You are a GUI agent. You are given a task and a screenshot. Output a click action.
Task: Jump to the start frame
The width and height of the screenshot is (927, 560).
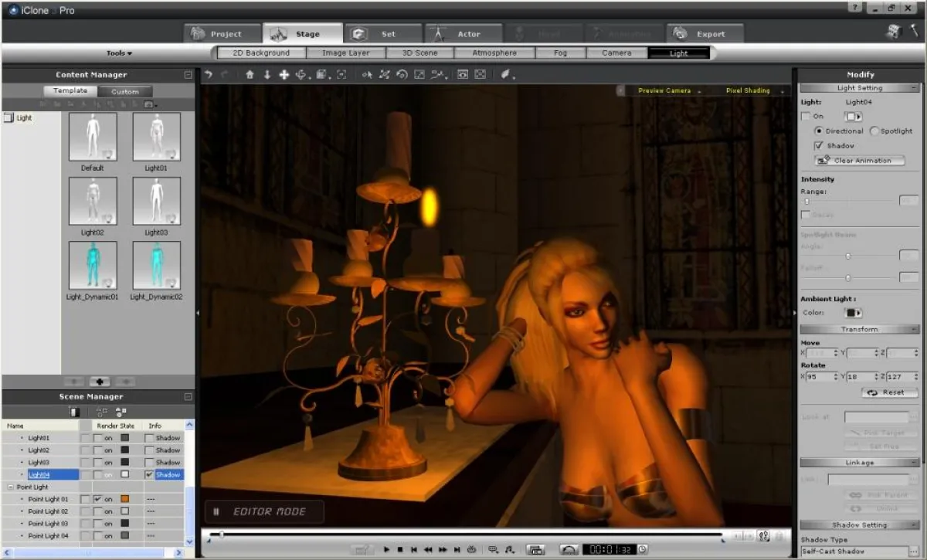pos(414,549)
